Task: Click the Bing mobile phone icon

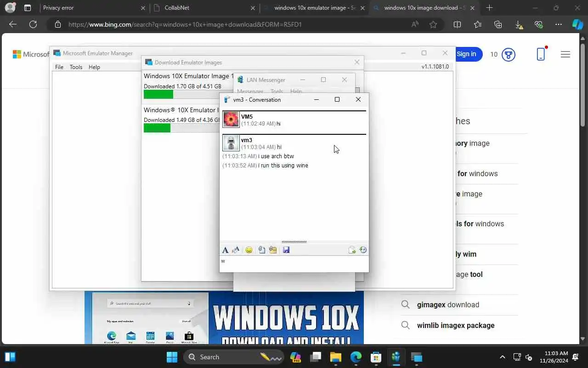Action: pos(541,54)
